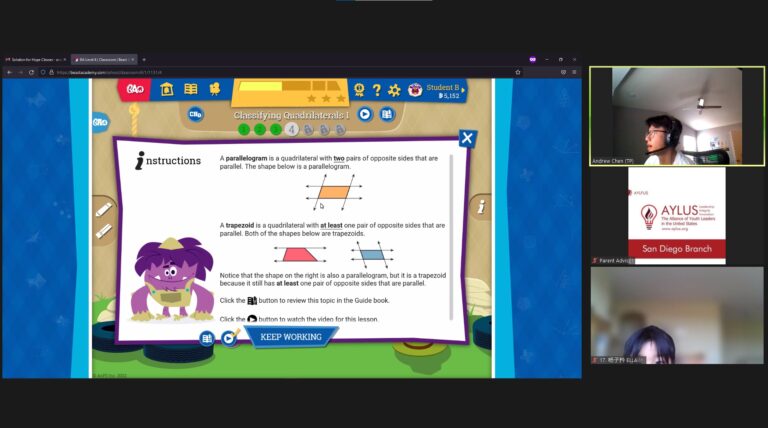Select Andrew Chen's video tile
Viewport: 768px width, 428px height.
(677, 117)
